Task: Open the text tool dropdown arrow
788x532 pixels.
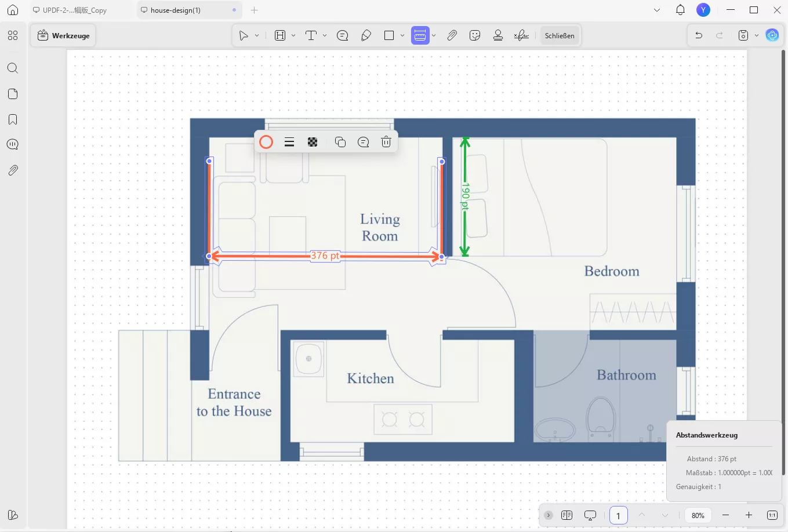Action: pos(325,35)
